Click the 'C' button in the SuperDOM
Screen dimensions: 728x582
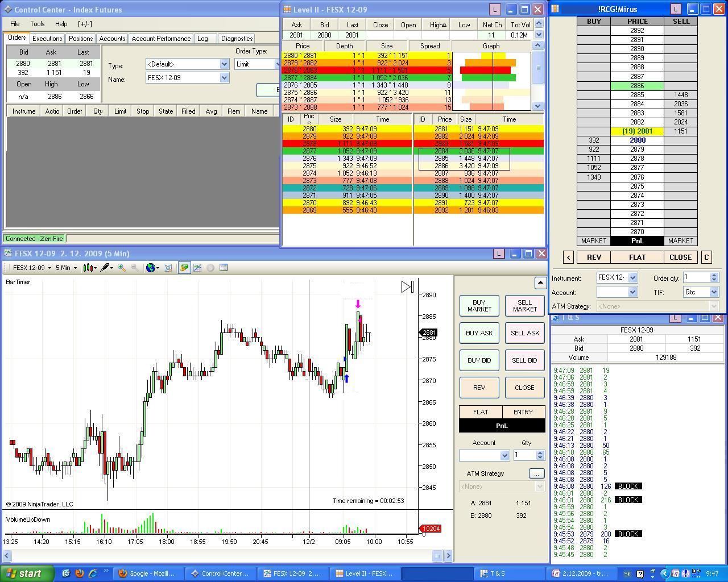point(706,257)
